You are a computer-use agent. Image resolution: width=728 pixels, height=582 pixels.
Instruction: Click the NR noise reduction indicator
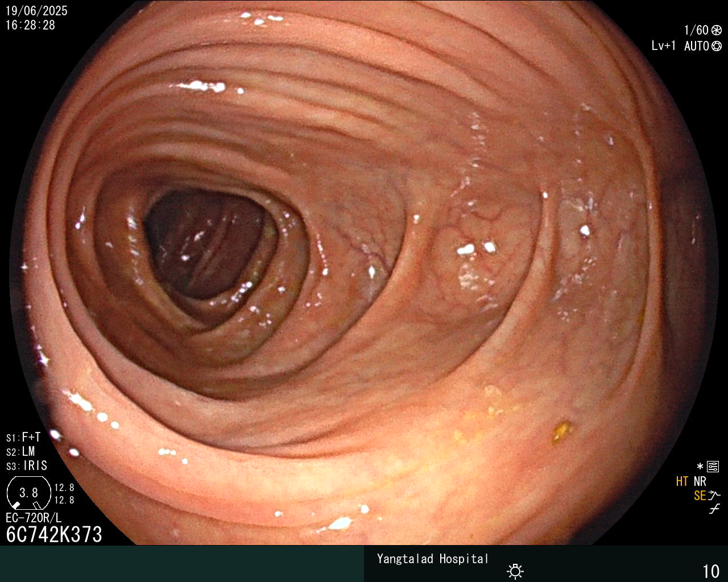point(700,481)
